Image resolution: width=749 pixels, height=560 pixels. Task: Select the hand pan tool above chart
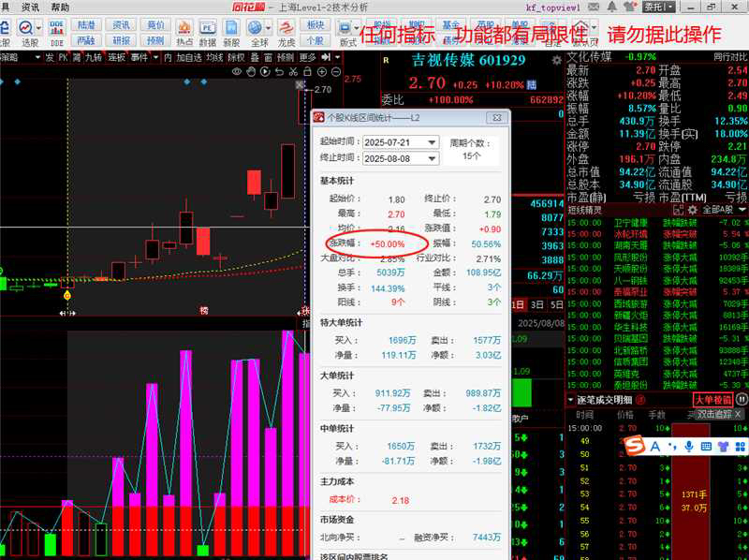coord(251,72)
